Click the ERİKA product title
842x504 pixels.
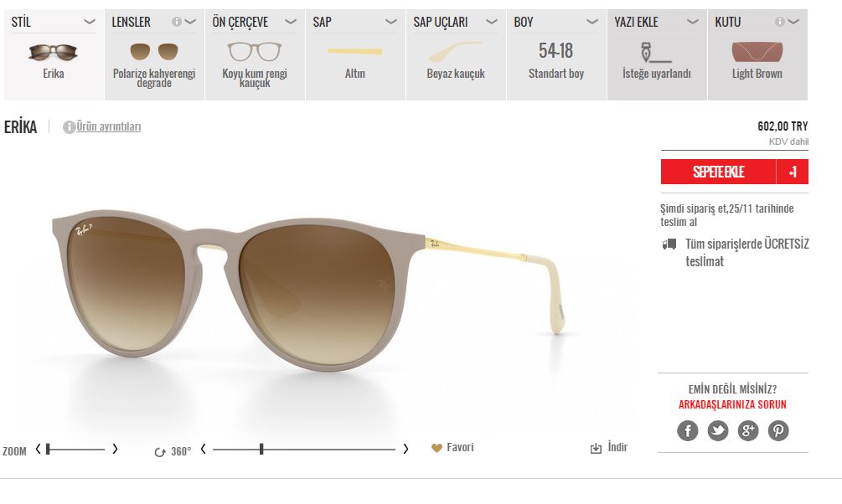click(x=20, y=127)
